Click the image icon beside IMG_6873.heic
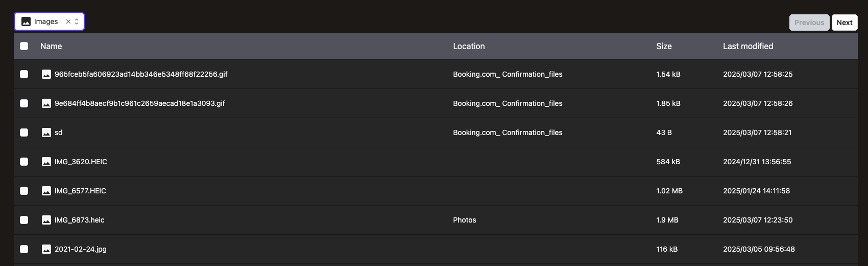 [x=46, y=220]
